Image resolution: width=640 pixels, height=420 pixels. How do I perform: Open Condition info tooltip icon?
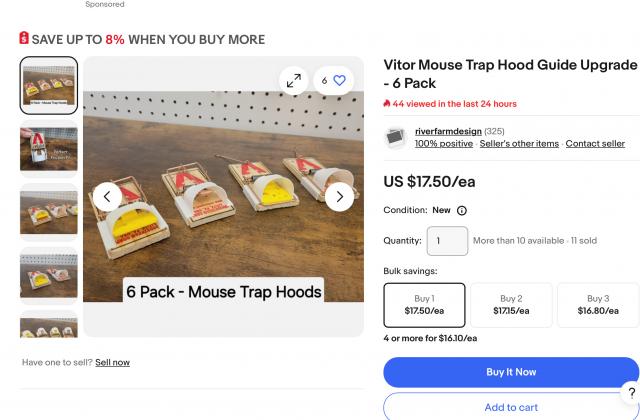(x=461, y=211)
